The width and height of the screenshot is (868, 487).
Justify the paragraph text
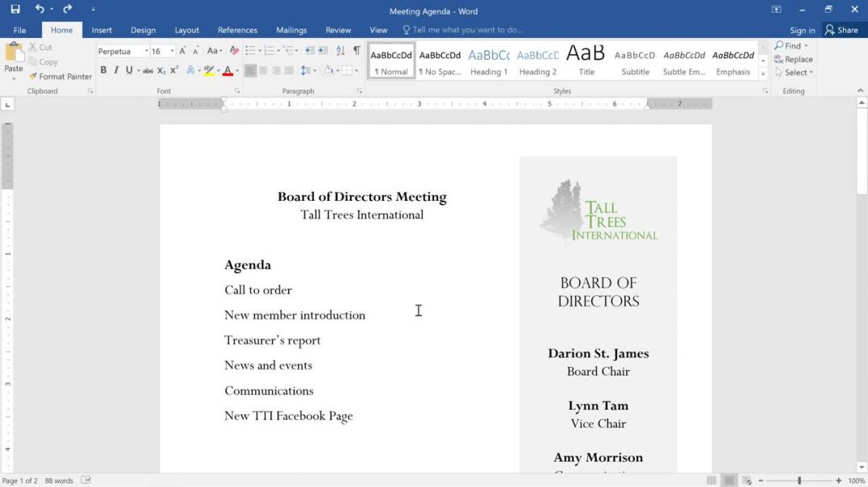(289, 70)
